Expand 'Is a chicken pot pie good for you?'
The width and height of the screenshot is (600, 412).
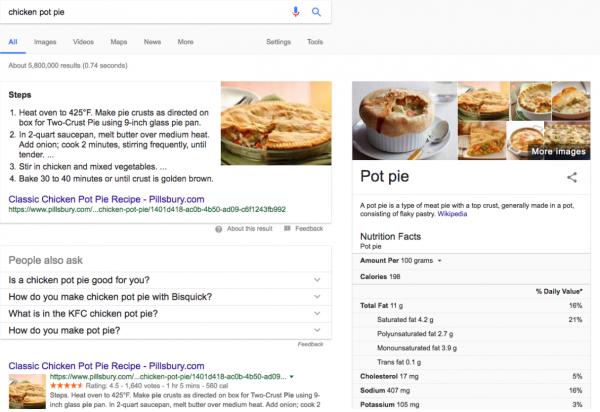coord(316,281)
